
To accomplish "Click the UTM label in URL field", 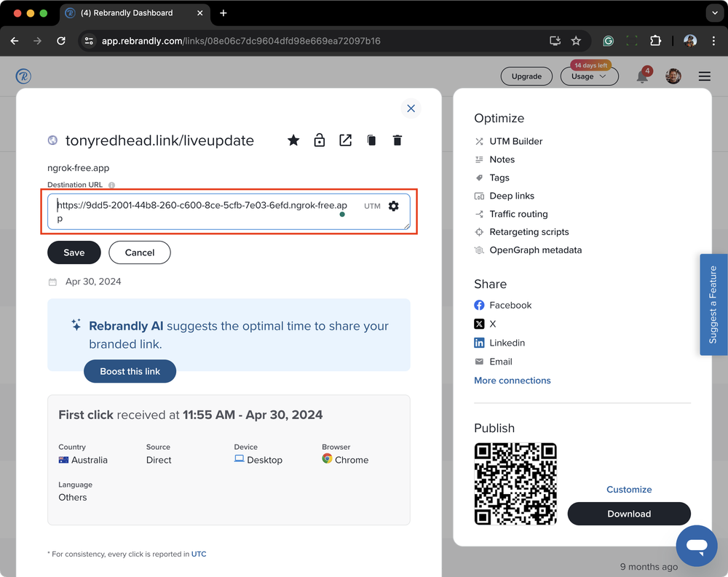I will pos(372,206).
